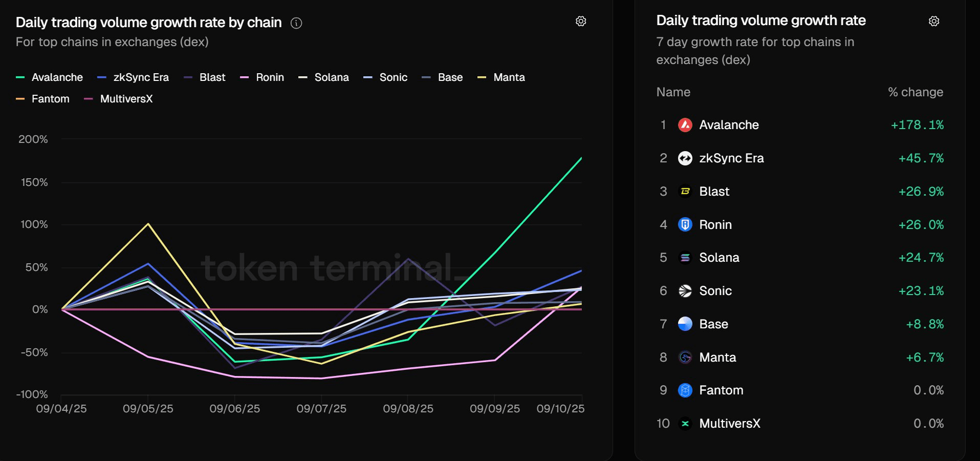Open the Blast name link in table

point(714,192)
